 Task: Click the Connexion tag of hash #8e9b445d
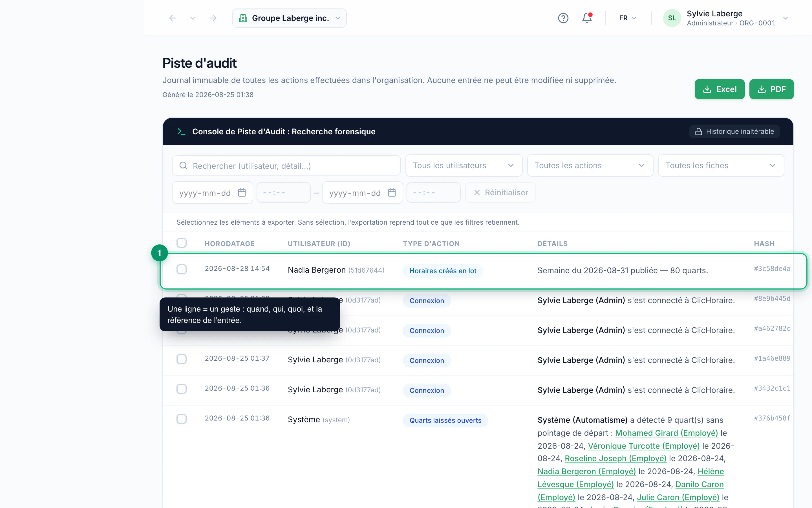point(427,301)
